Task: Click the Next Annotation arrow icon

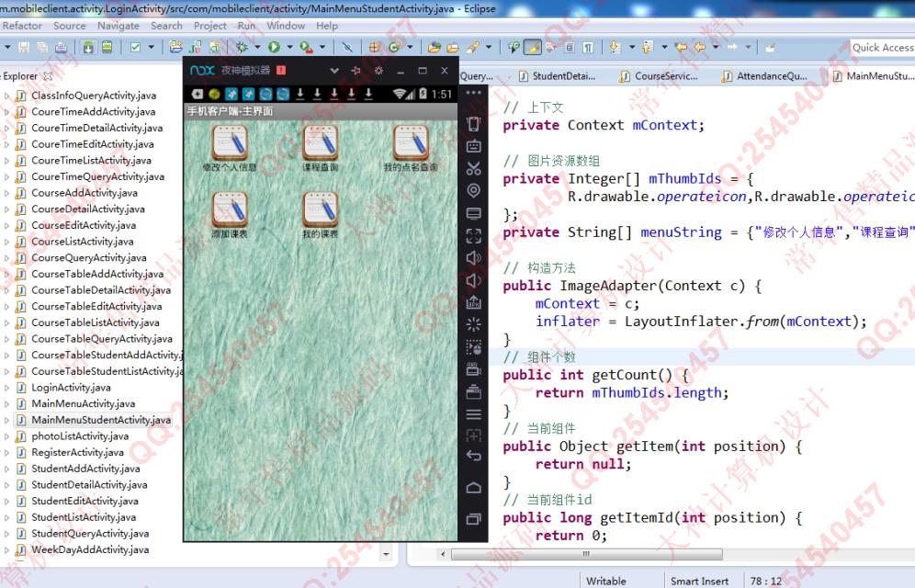Action: click(615, 47)
